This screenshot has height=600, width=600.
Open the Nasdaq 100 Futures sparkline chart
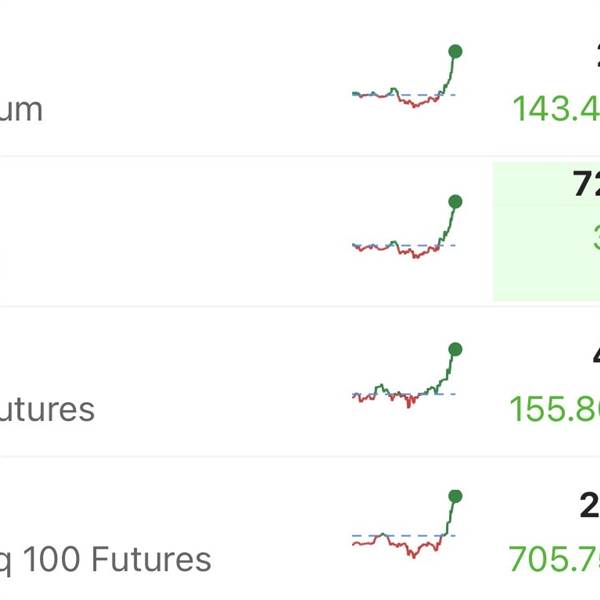pos(405,528)
